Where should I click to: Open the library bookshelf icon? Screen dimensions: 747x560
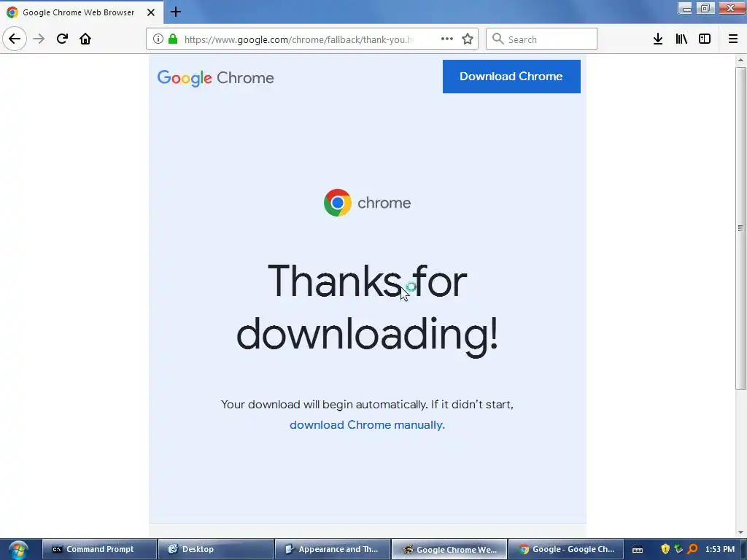click(x=681, y=39)
